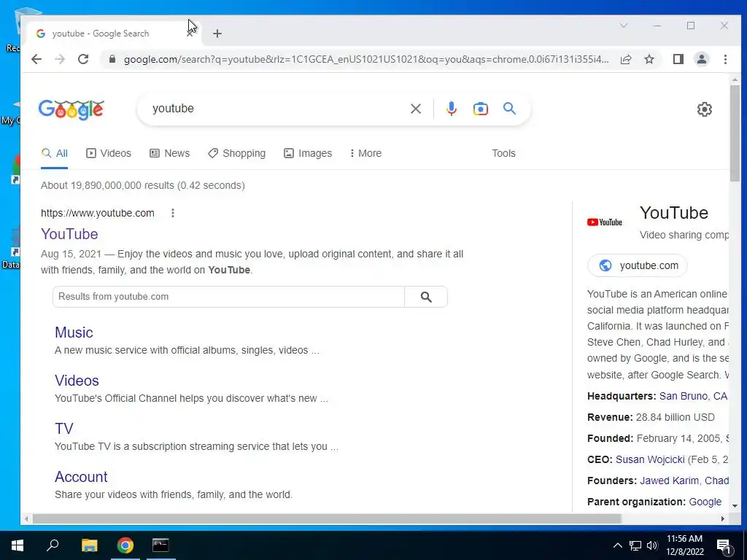Click the horizontal scrollbar thumb
Screen dimensions: 747x560
click(x=327, y=518)
